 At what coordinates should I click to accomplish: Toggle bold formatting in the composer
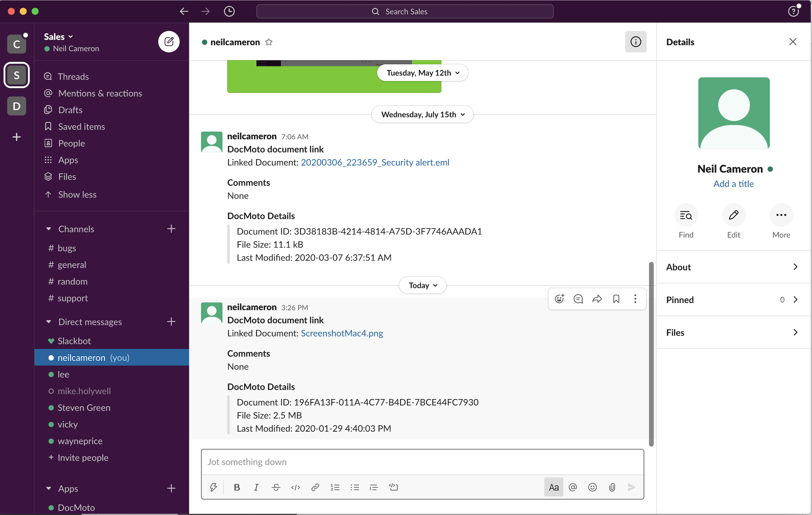click(x=237, y=487)
